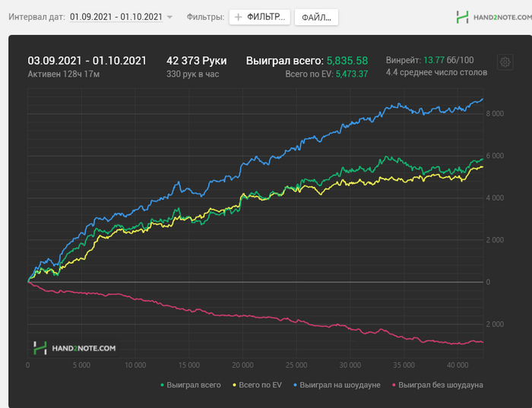Click the 0 y-axis label on the right
Screen dimensions: 532x408
(x=488, y=282)
